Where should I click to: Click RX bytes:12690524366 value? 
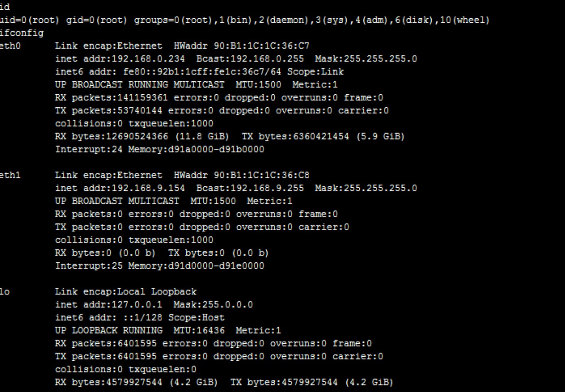pyautogui.click(x=111, y=136)
